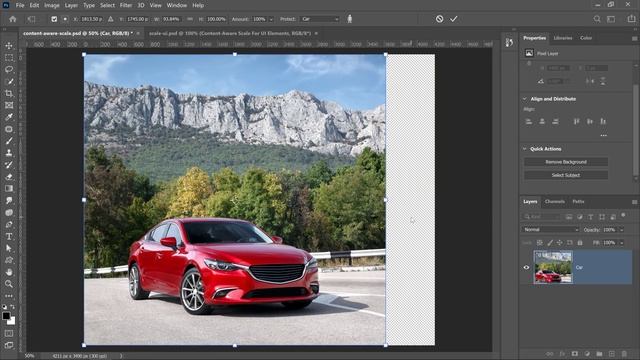Viewport: 640px width, 360px height.
Task: Click the align left edges button
Action: tap(529, 122)
